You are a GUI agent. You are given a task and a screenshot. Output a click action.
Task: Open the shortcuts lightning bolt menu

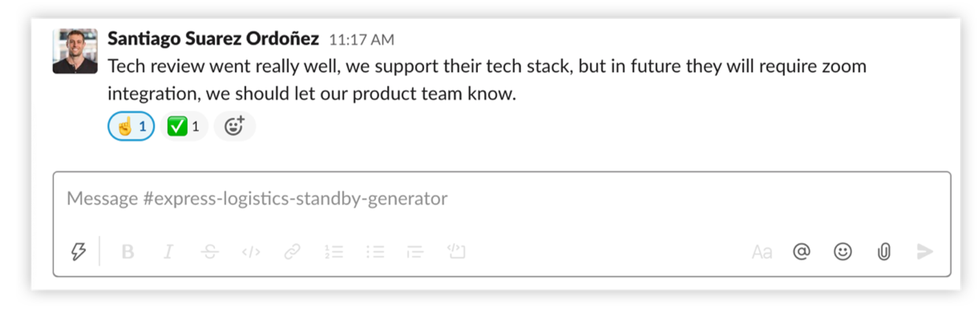78,252
